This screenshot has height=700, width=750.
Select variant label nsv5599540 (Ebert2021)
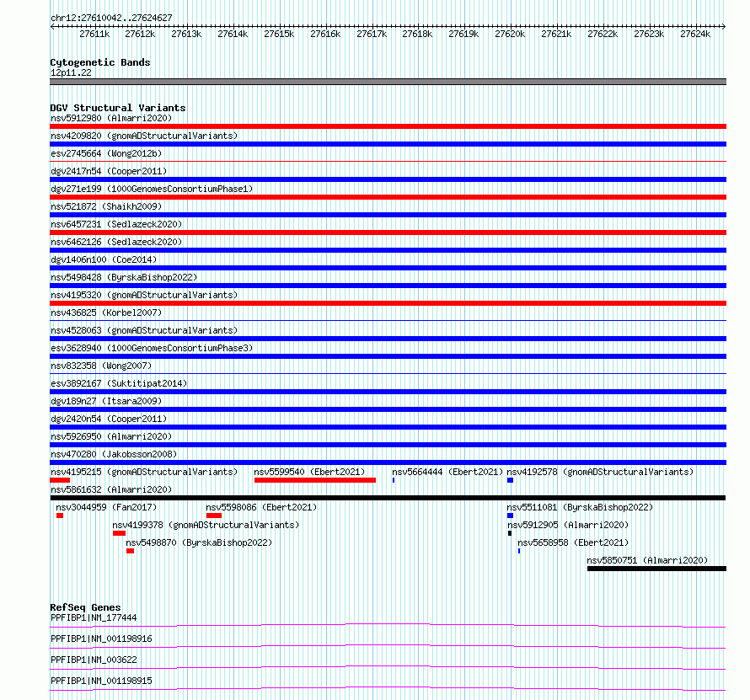(309, 472)
